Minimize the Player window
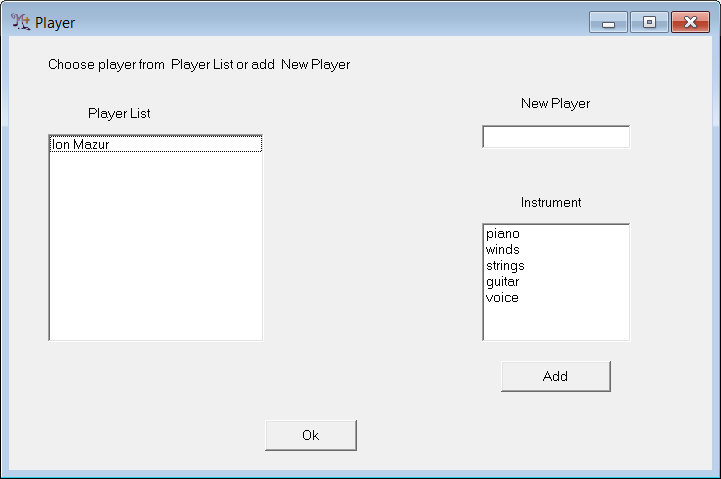Viewport: 721px width, 479px height. point(608,22)
